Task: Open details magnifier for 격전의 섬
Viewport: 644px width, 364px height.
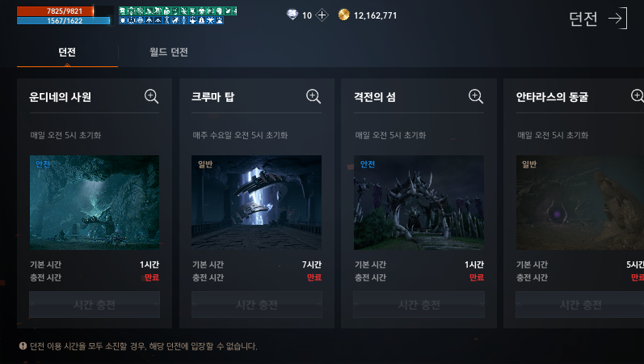Action: [x=476, y=96]
